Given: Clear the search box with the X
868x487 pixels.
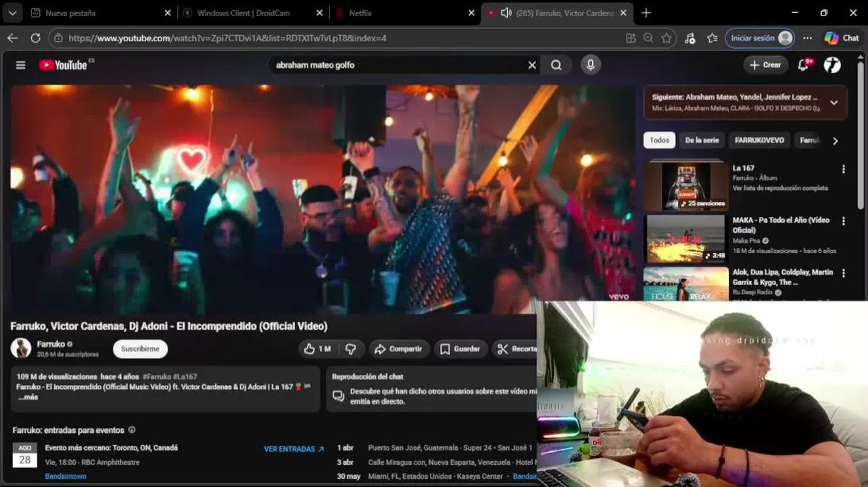Looking at the screenshot, I should point(532,65).
